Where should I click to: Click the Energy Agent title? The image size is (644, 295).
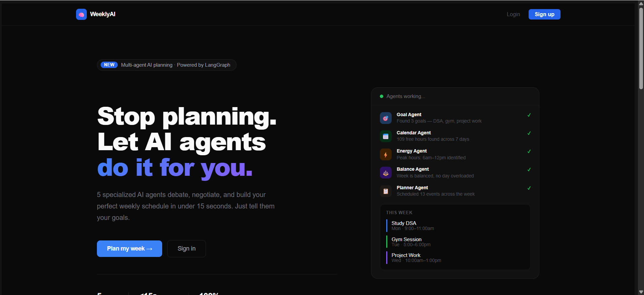(x=412, y=151)
